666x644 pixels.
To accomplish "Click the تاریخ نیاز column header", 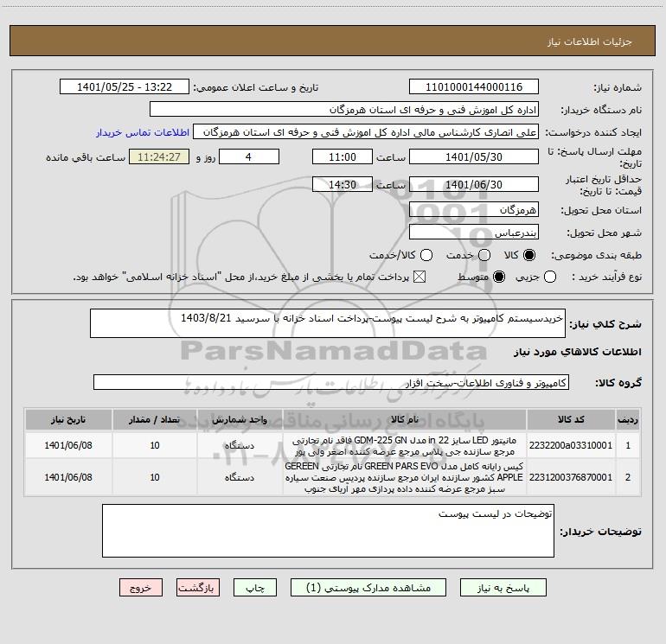I will 68,419.
